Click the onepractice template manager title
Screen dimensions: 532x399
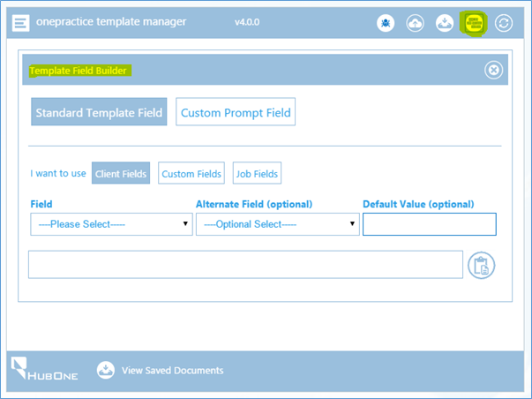111,22
